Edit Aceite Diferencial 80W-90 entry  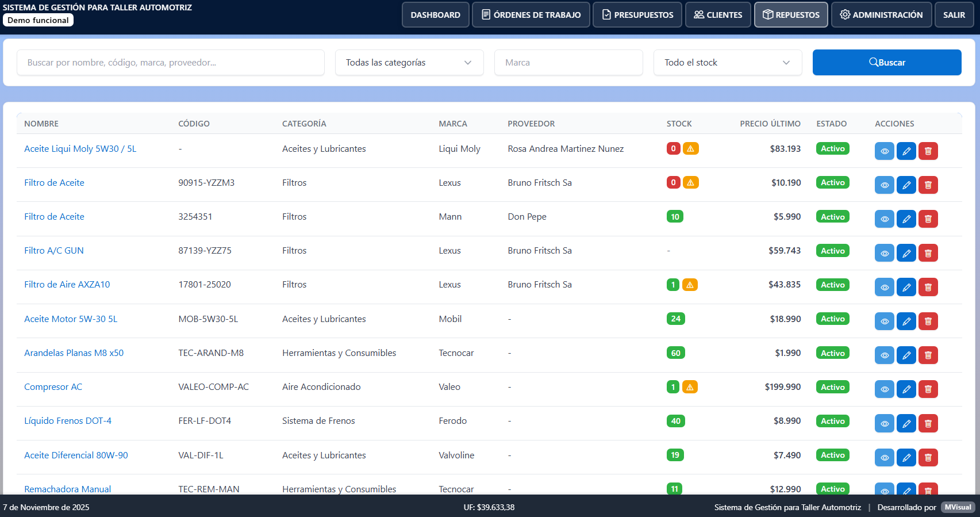click(x=906, y=457)
